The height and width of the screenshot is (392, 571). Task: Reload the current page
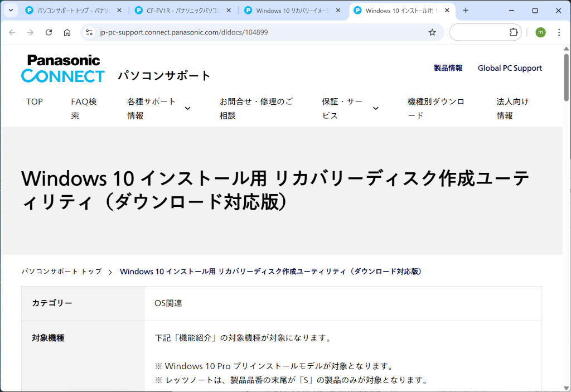(49, 32)
